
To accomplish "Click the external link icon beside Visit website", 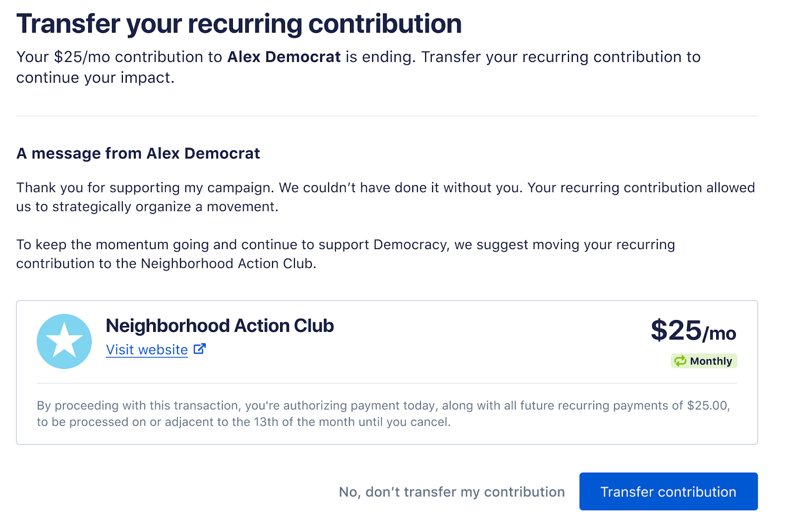I will [199, 349].
